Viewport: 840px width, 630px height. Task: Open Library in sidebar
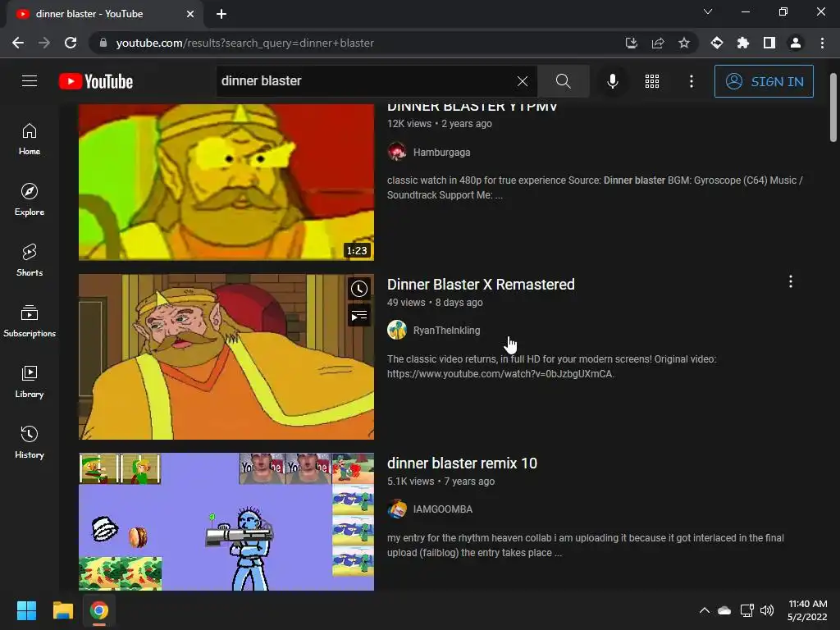pyautogui.click(x=30, y=381)
